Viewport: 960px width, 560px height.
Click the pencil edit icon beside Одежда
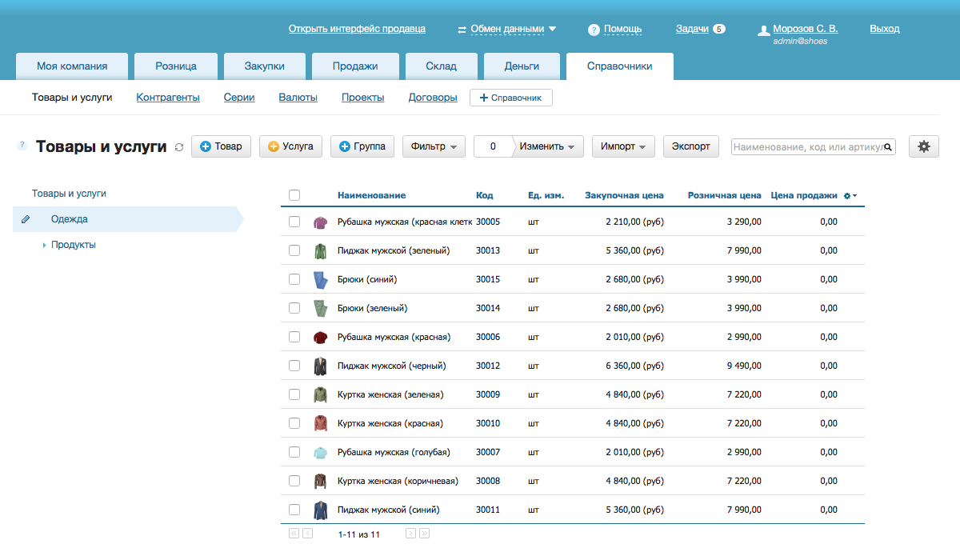[x=26, y=219]
